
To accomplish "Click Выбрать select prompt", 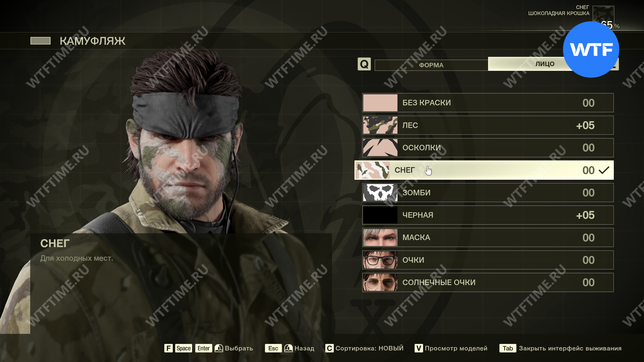I will [239, 348].
